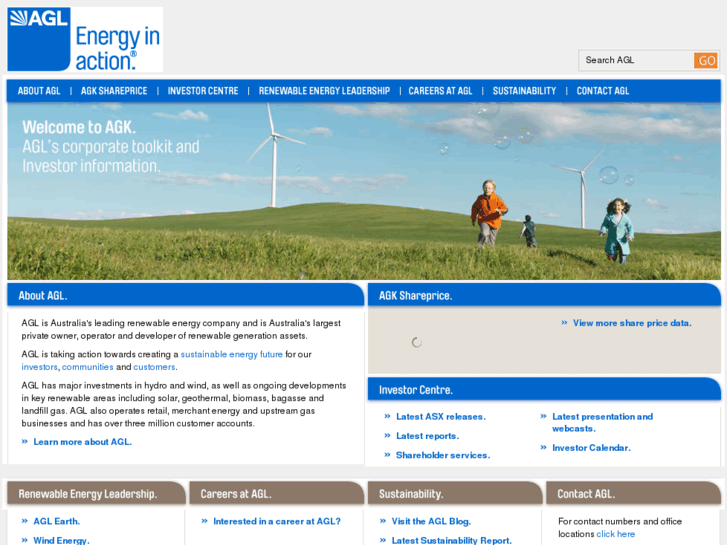
Task: Follow the customers link
Action: pyautogui.click(x=154, y=367)
